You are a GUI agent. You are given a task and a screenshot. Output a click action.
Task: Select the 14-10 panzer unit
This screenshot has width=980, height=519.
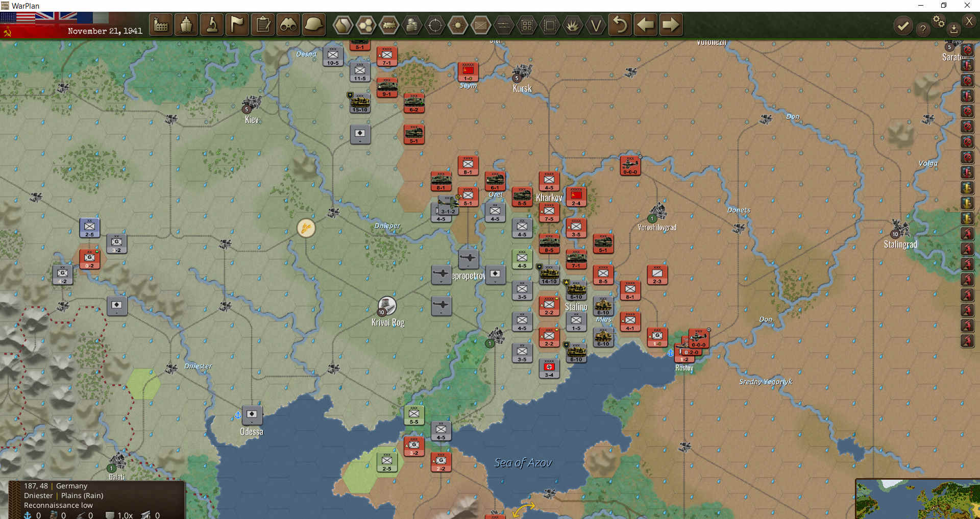(x=549, y=275)
